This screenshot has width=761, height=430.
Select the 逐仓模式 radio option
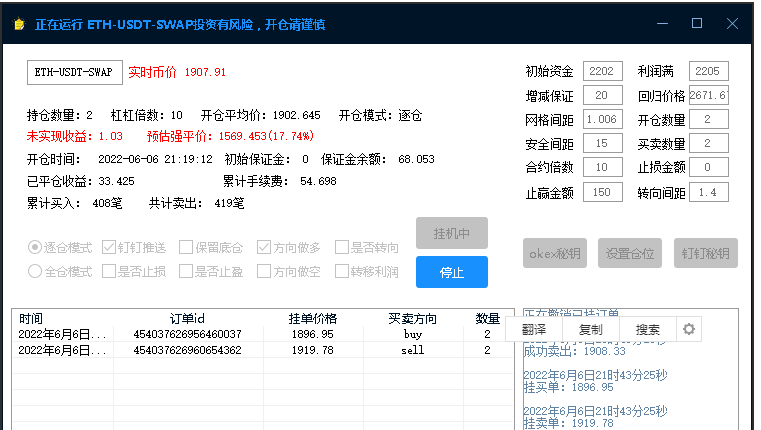pyautogui.click(x=35, y=247)
